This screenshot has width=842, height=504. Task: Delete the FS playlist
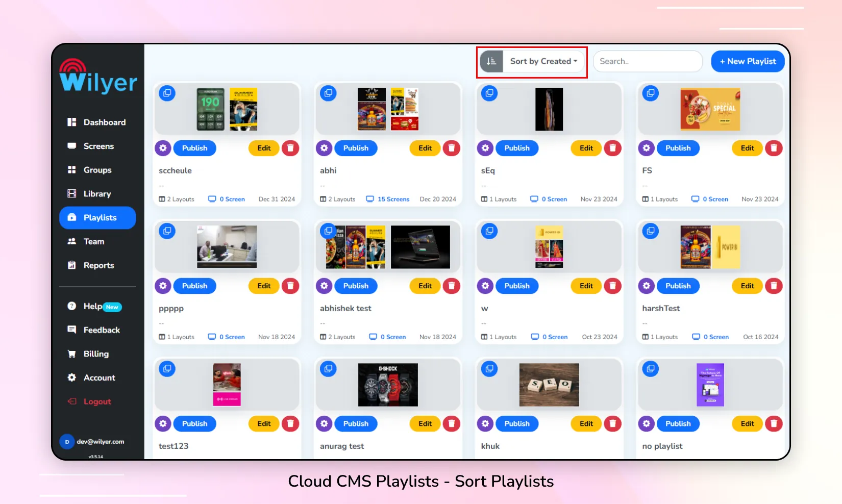coord(774,148)
